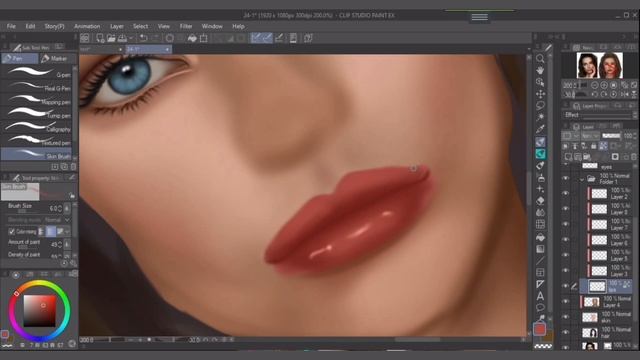The height and width of the screenshot is (360, 640).
Task: Select the Lasso selection tool
Action: coord(540,106)
